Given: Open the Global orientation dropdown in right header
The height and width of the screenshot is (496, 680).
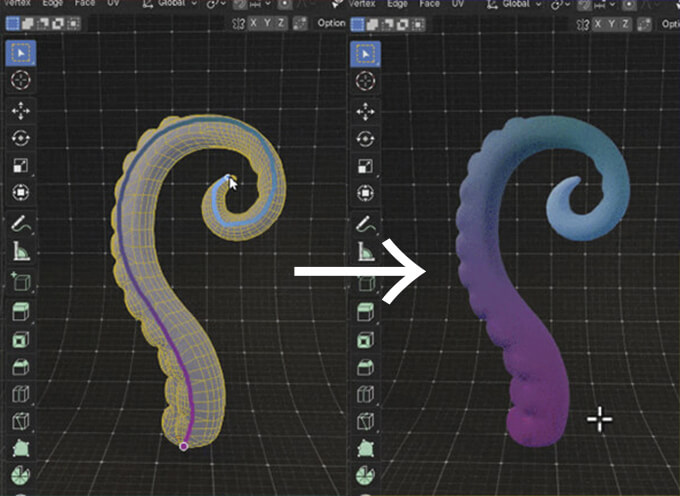Looking at the screenshot, I should tap(517, 5).
